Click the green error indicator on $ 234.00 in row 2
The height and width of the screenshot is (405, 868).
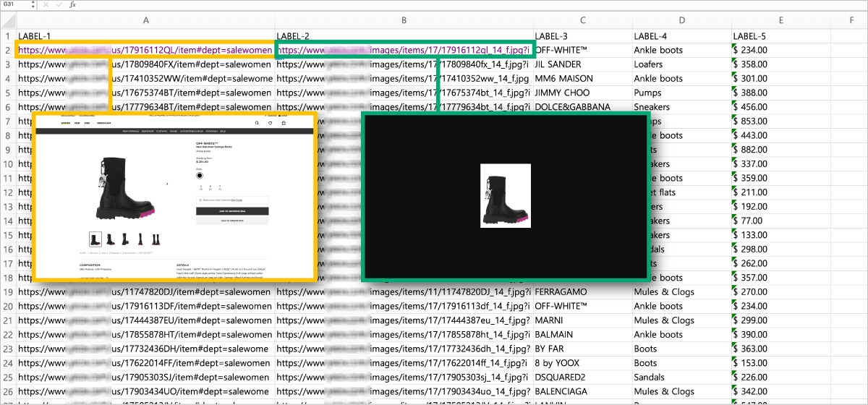736,47
